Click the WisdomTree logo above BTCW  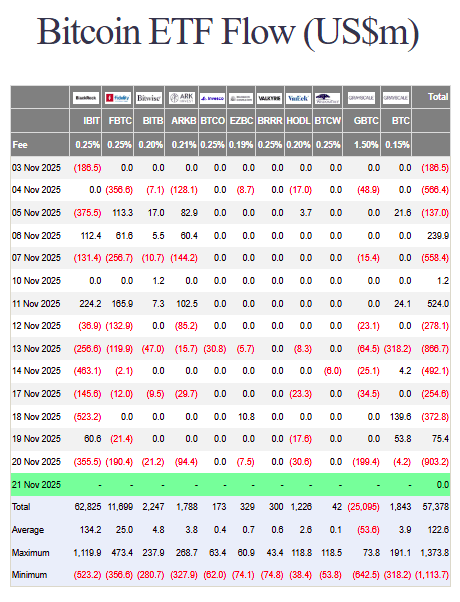tap(327, 98)
